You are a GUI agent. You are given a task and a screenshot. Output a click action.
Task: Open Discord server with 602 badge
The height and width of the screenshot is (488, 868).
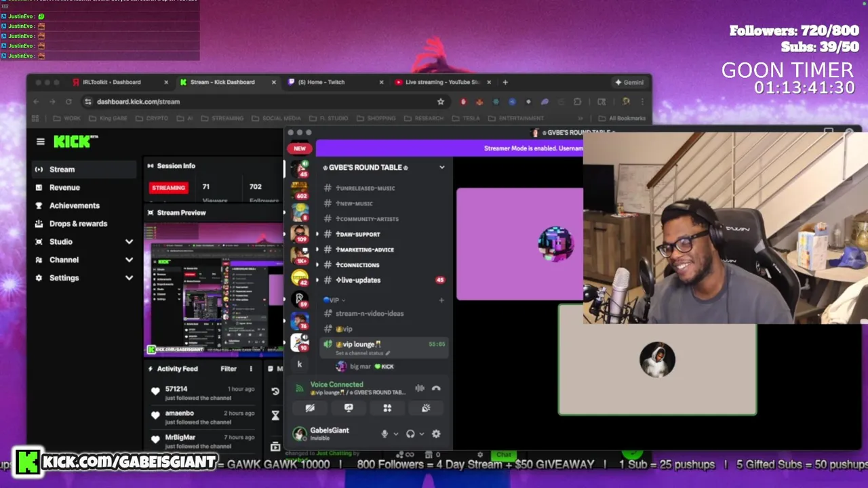pyautogui.click(x=300, y=190)
